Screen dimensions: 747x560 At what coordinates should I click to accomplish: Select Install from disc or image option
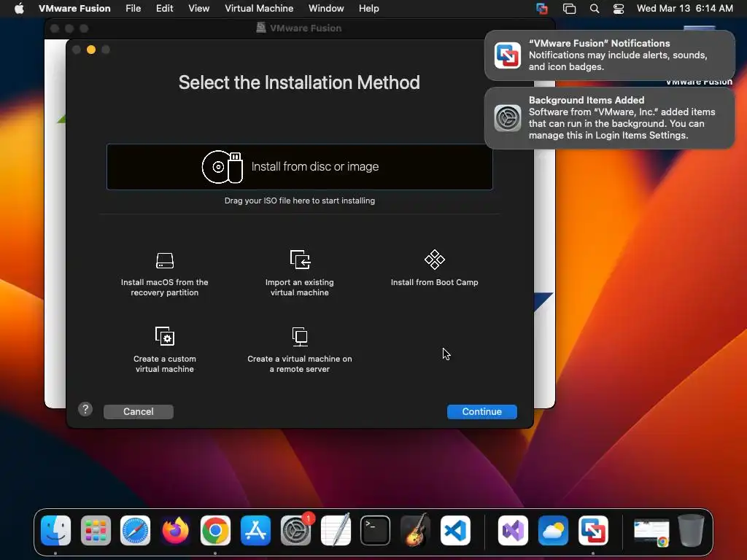[299, 167]
